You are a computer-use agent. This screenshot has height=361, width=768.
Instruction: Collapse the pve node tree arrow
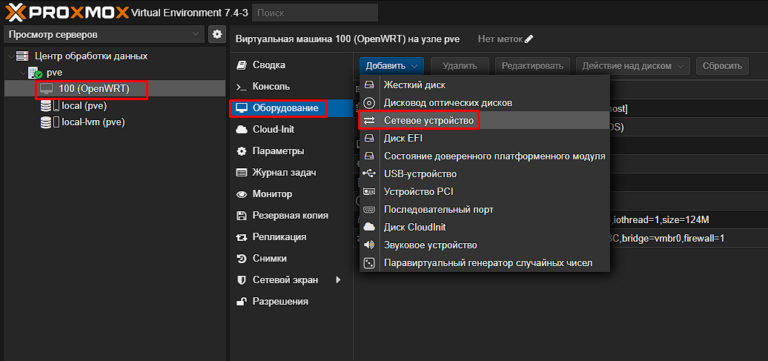[x=23, y=73]
